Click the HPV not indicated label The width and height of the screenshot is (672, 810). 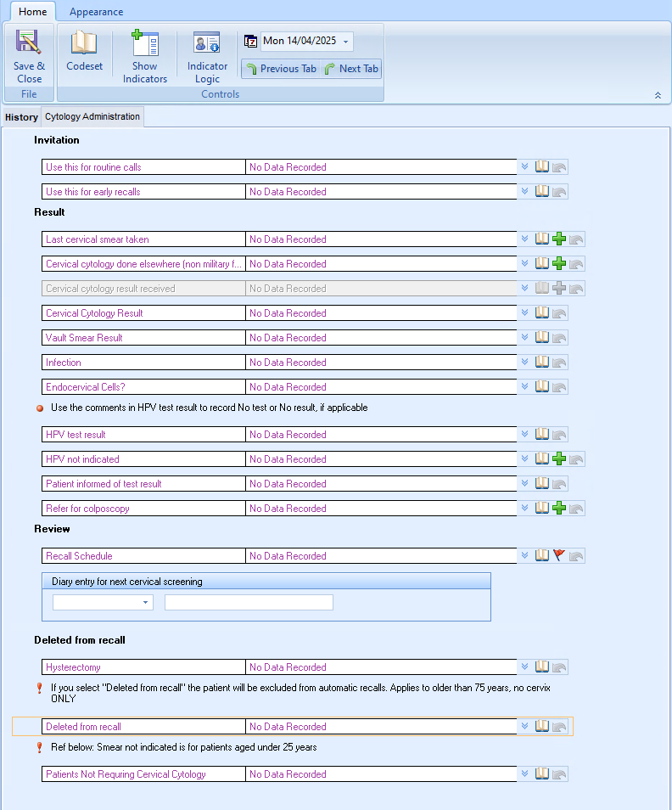coord(82,459)
